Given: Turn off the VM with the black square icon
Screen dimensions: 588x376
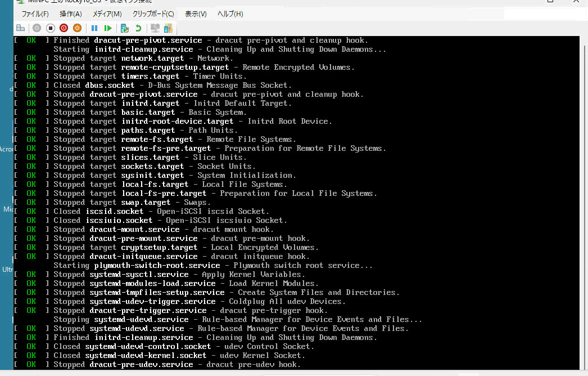Looking at the screenshot, I should (x=50, y=28).
